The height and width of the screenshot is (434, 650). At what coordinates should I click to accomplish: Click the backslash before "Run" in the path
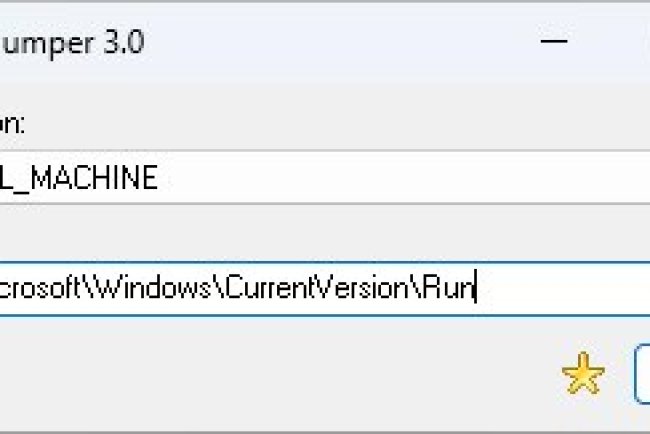pos(417,288)
